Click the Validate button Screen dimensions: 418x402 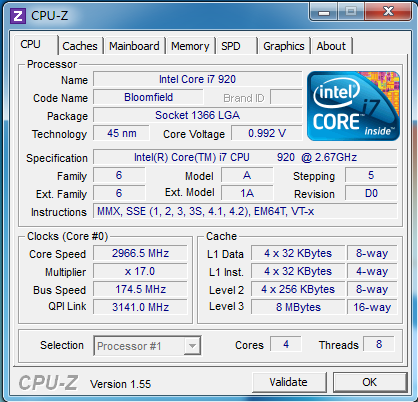coord(289,382)
